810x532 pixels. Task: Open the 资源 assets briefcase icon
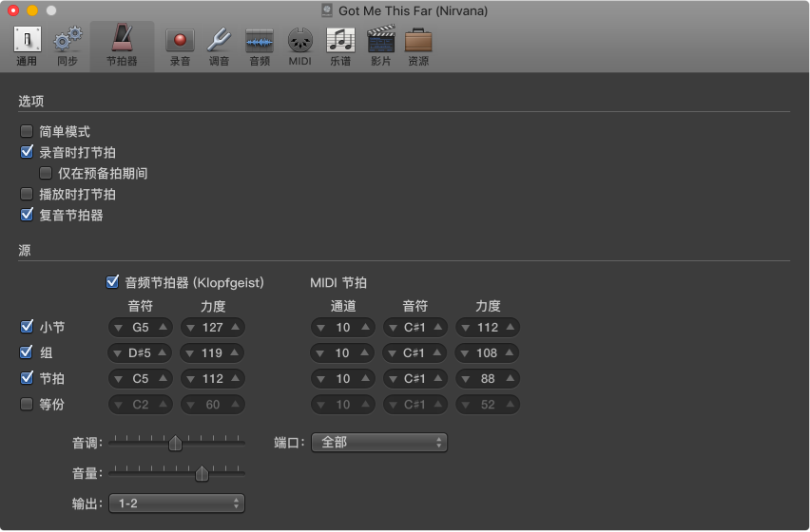pos(418,47)
